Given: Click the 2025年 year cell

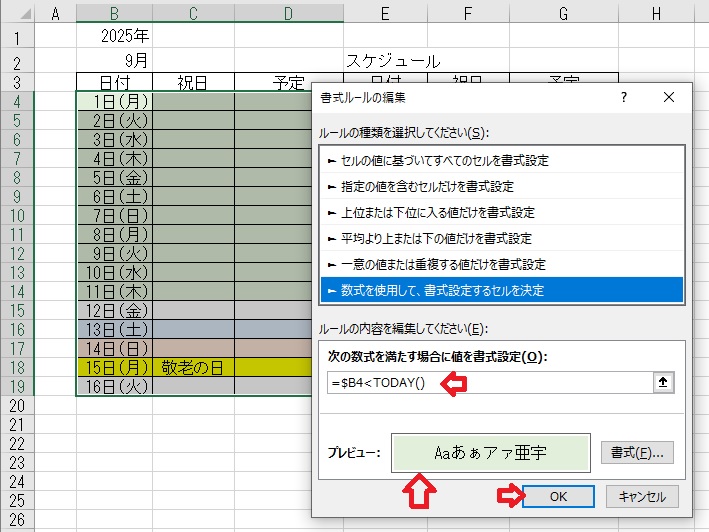Looking at the screenshot, I should [124, 36].
